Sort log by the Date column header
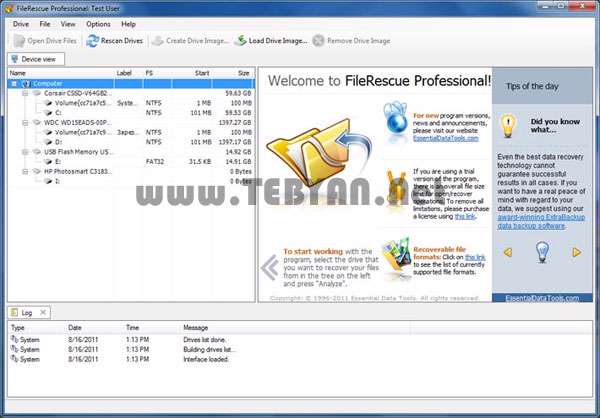Viewport: 600px width, 418px height. [94, 328]
